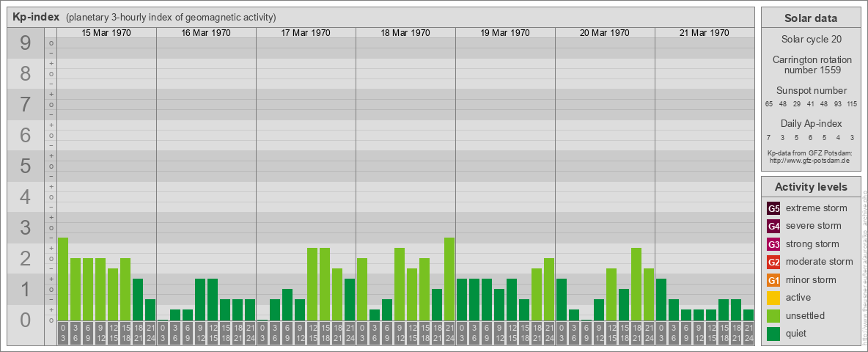
Task: Click the 17 Mar 12-15 hour bar
Action: (312, 284)
